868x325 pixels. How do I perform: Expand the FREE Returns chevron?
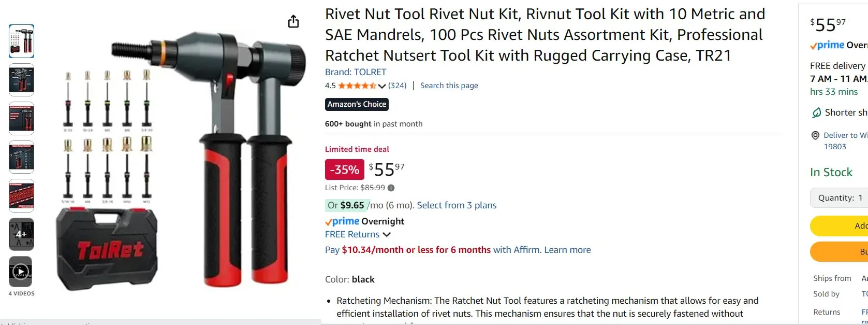pos(386,235)
